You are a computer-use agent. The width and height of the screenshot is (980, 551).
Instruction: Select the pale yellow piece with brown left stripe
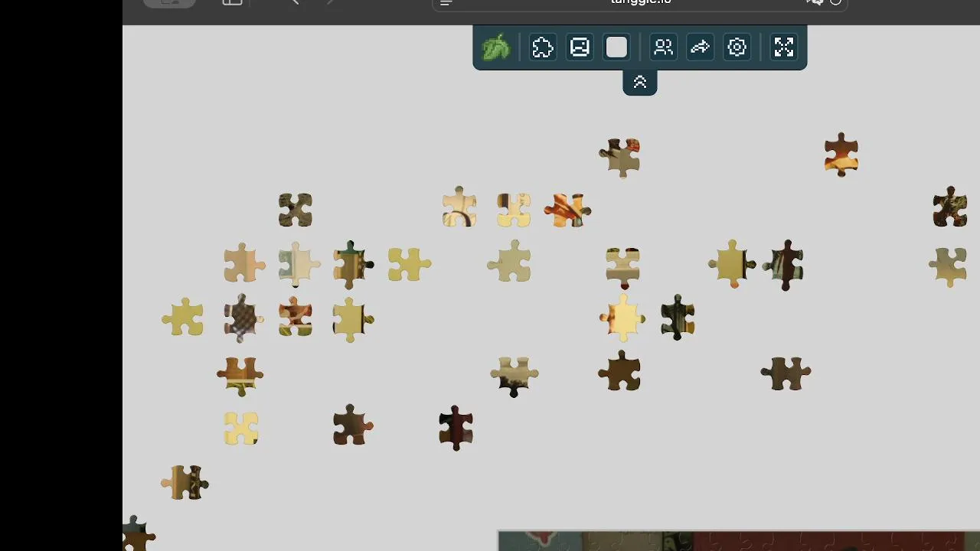click(x=514, y=210)
